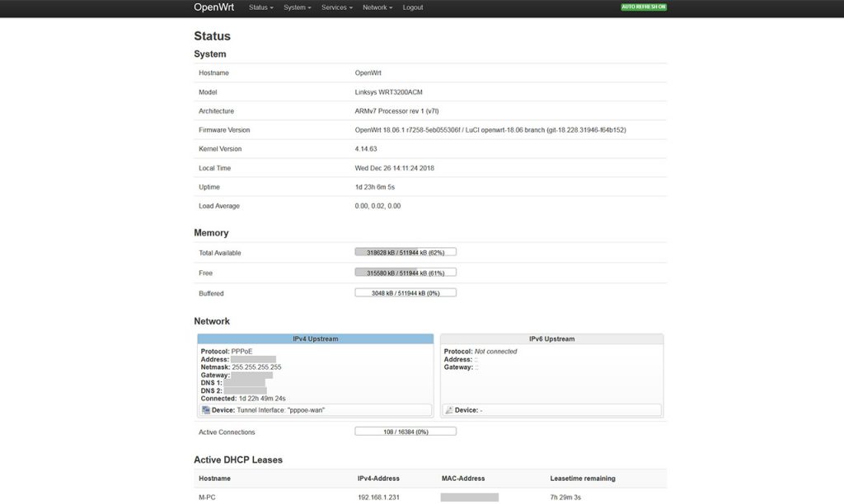Open the System menu
844x504 pixels.
pos(295,7)
